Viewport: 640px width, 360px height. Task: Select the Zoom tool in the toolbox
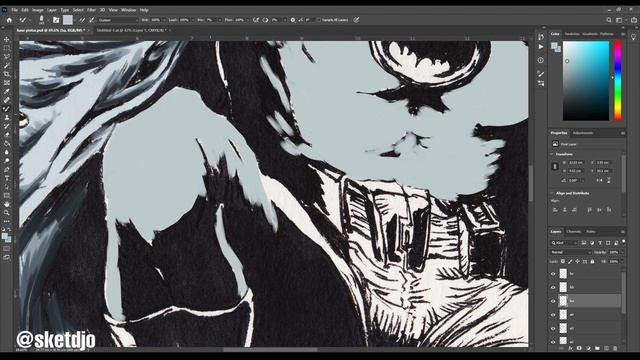tap(7, 212)
